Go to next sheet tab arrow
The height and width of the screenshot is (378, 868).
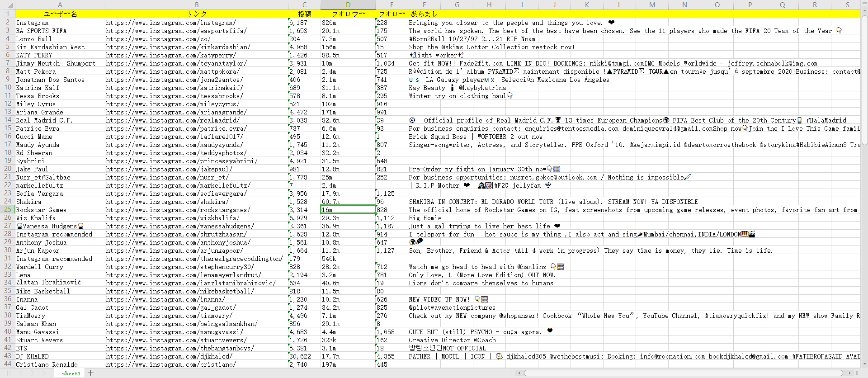[33, 373]
